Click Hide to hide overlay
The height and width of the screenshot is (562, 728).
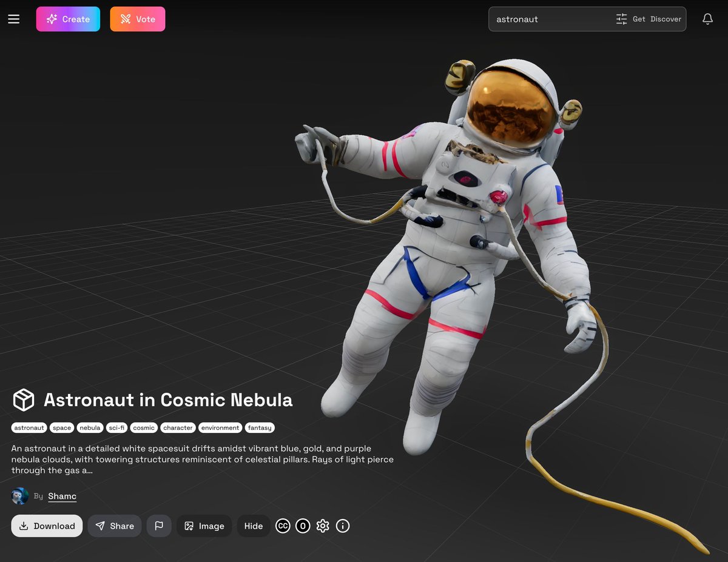(x=254, y=526)
